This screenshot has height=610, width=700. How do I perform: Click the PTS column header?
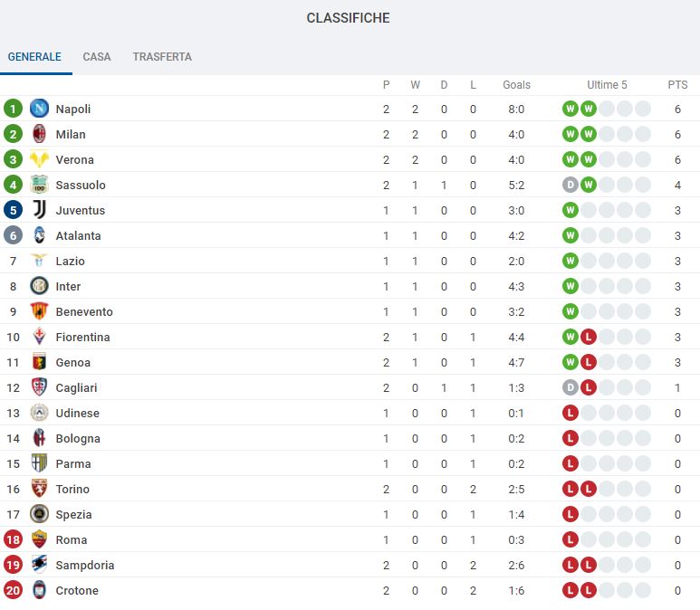677,85
